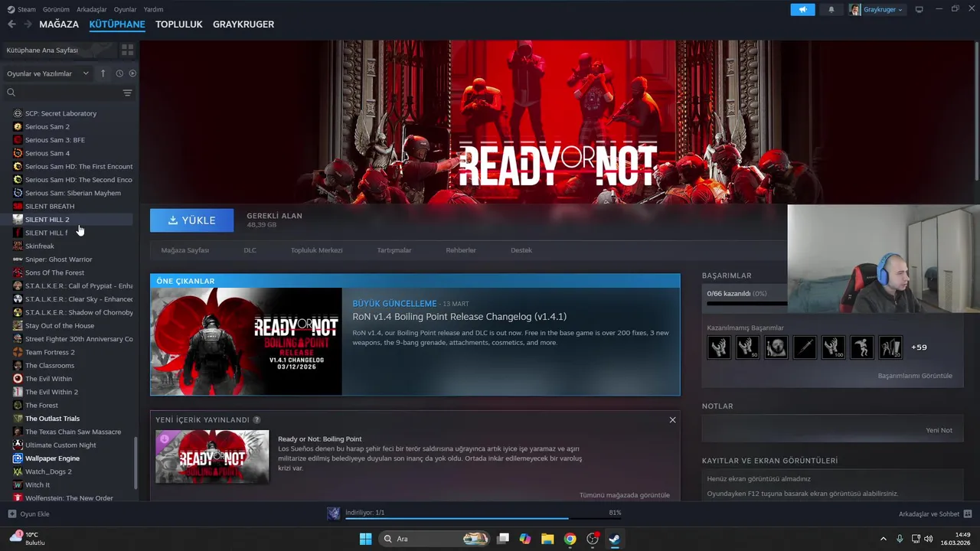
Task: Click 'Oyun Ekle' at bottom left
Action: pyautogui.click(x=29, y=514)
